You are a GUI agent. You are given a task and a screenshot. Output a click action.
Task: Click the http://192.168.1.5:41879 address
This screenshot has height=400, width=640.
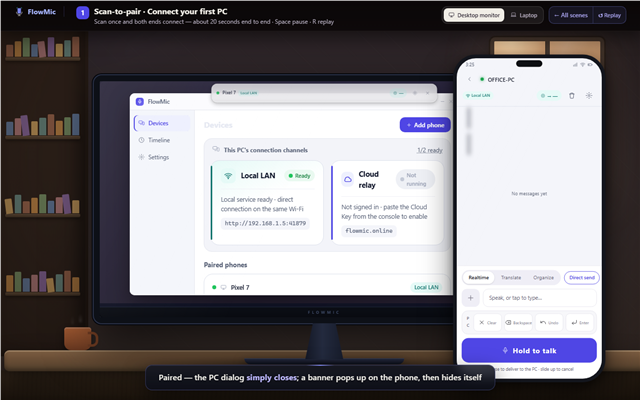click(x=265, y=223)
